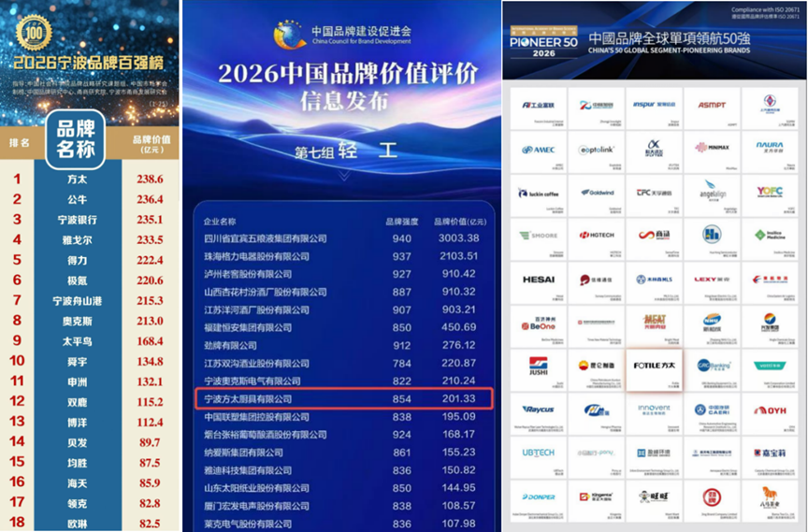Click the HESAI logo card
This screenshot has width=808, height=532.
point(539,282)
